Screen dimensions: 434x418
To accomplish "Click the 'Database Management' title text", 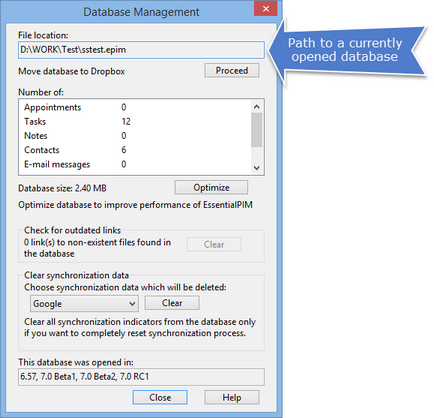I will pyautogui.click(x=141, y=12).
